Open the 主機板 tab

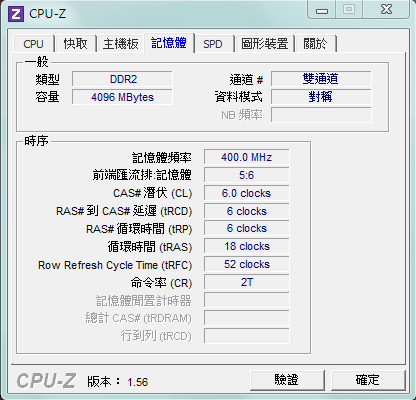pos(121,44)
